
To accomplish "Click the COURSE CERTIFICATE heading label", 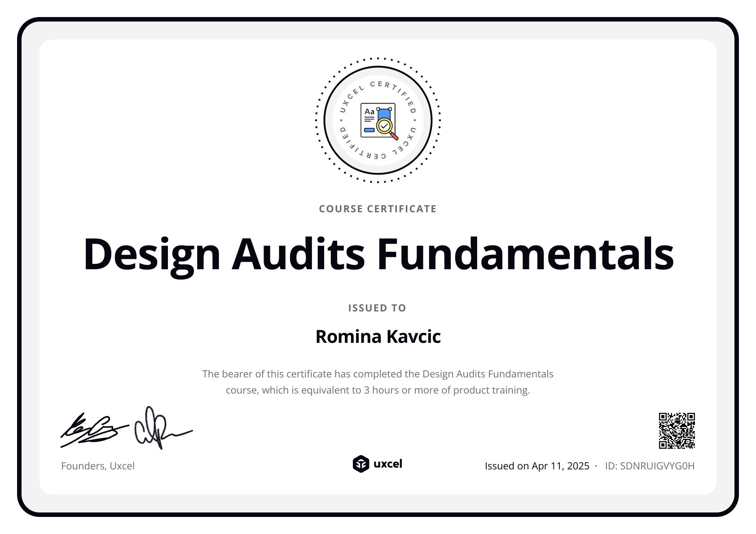I will coord(378,208).
